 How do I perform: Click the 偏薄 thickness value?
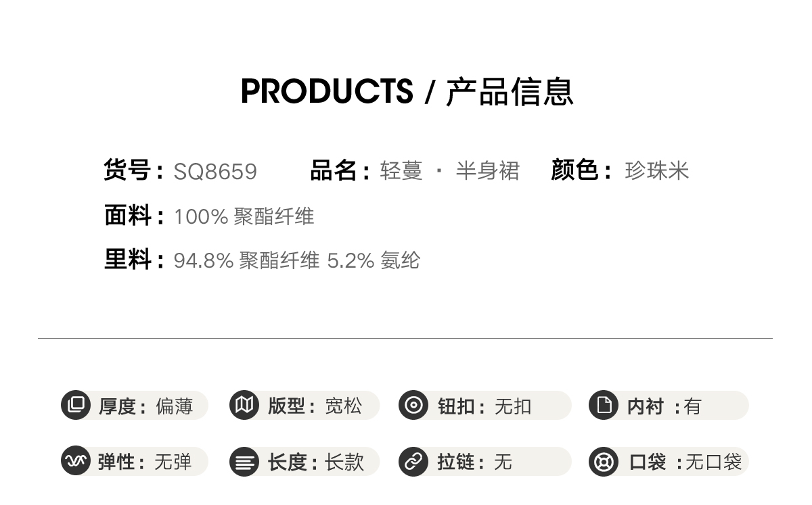174,406
